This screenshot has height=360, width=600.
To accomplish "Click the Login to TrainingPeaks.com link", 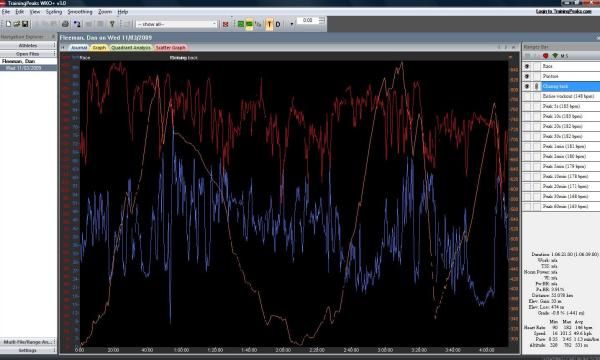I will click(x=564, y=11).
